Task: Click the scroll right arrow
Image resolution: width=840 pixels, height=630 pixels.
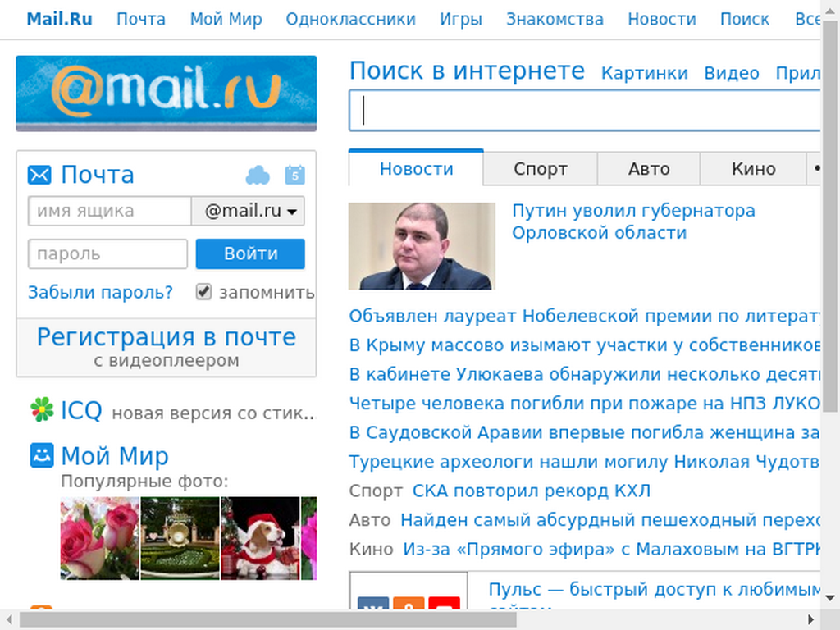Action: (x=811, y=620)
